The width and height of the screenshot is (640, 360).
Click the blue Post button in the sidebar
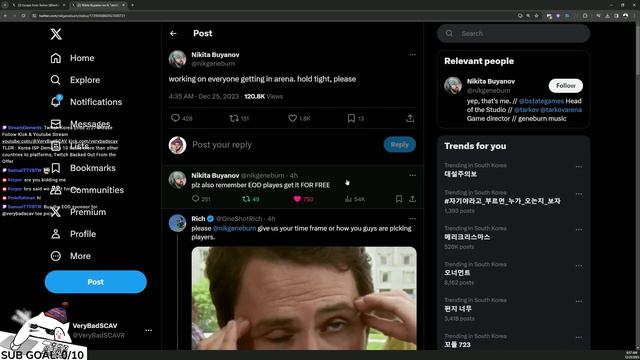[96, 282]
